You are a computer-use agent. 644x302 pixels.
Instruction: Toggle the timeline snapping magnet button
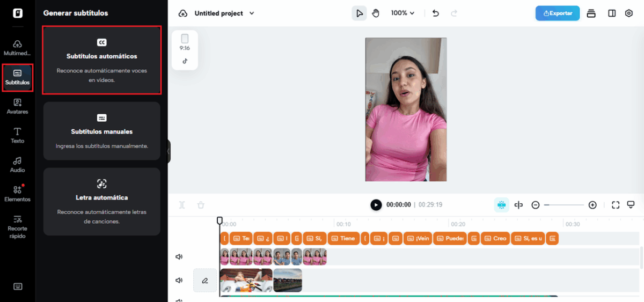coord(501,205)
